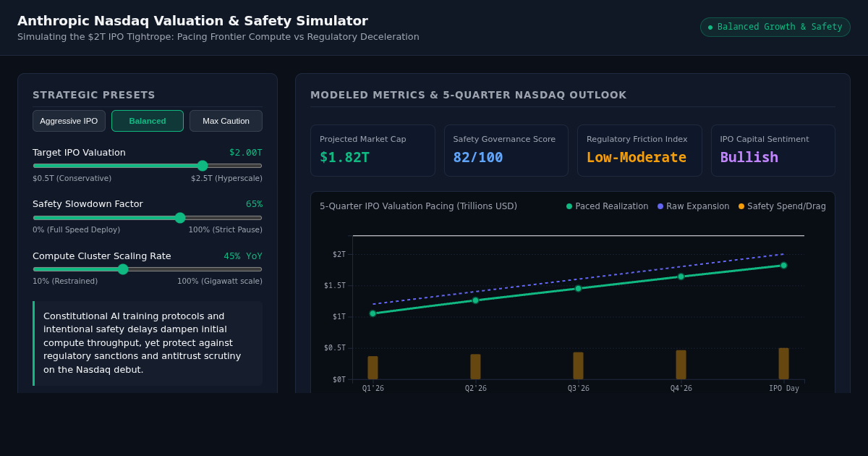The image size is (868, 456).
Task: Select the Max Caution preset
Action: [x=226, y=121]
